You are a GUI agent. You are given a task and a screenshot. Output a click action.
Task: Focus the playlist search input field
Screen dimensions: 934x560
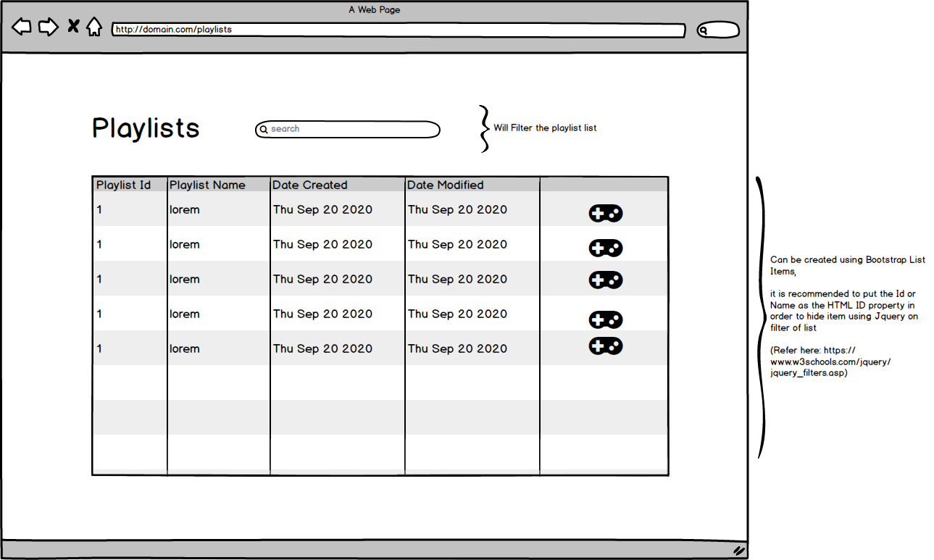348,129
